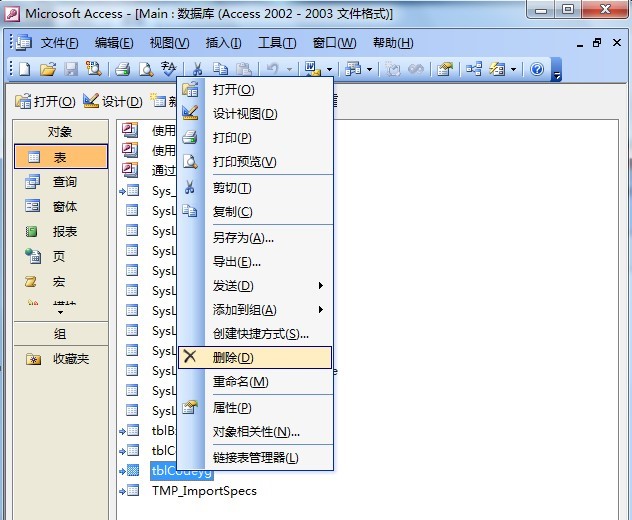Screen dimensions: 632x520
Task: Click the Properties toolbar icon
Action: pos(445,69)
